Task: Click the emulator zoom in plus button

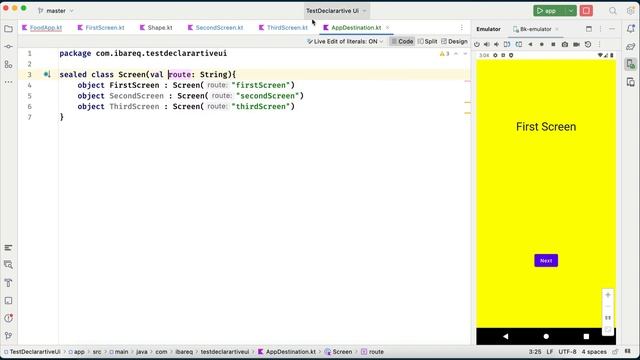Action: pyautogui.click(x=608, y=295)
